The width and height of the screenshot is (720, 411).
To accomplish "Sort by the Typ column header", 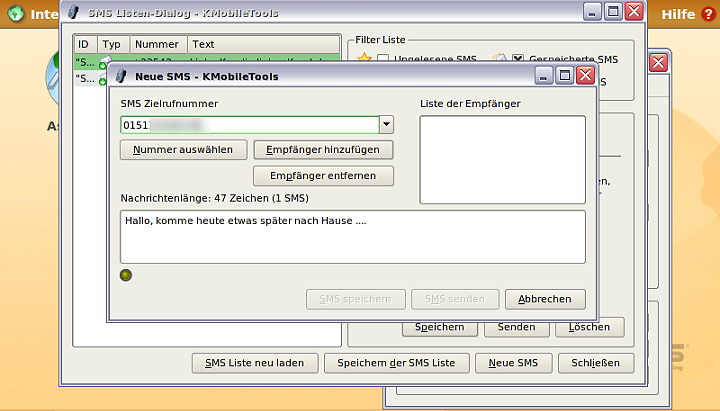I will 113,44.
